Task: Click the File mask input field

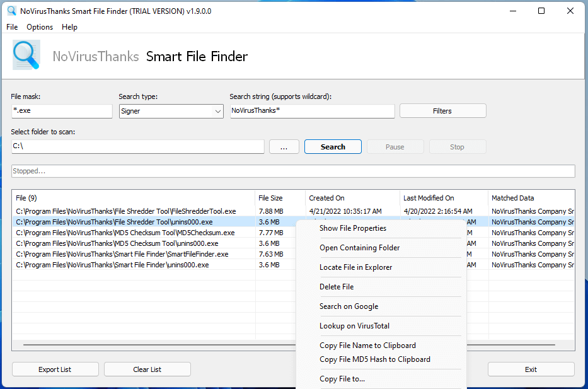Action: (62, 111)
